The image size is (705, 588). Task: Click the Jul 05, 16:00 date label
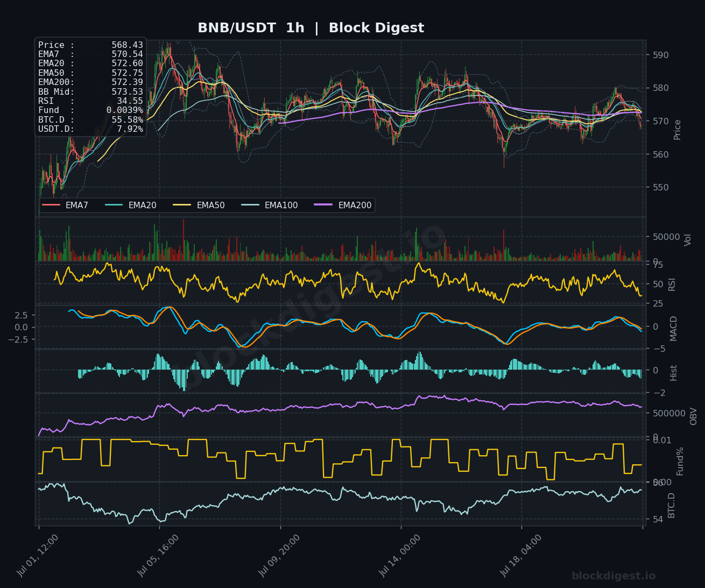(158, 556)
